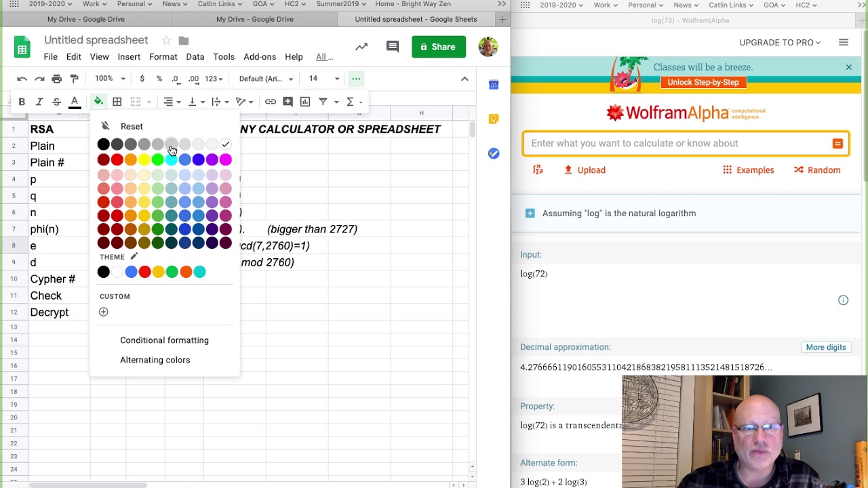Click the print icon in toolbar
868x488 pixels.
[x=57, y=79]
